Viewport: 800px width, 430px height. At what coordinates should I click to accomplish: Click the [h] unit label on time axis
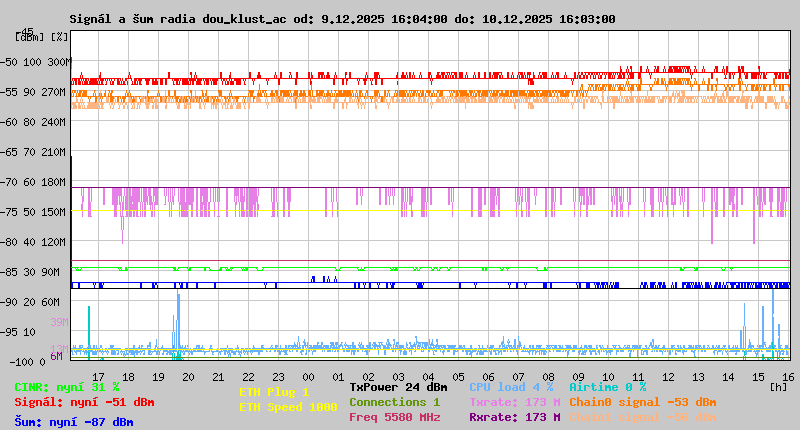778,387
